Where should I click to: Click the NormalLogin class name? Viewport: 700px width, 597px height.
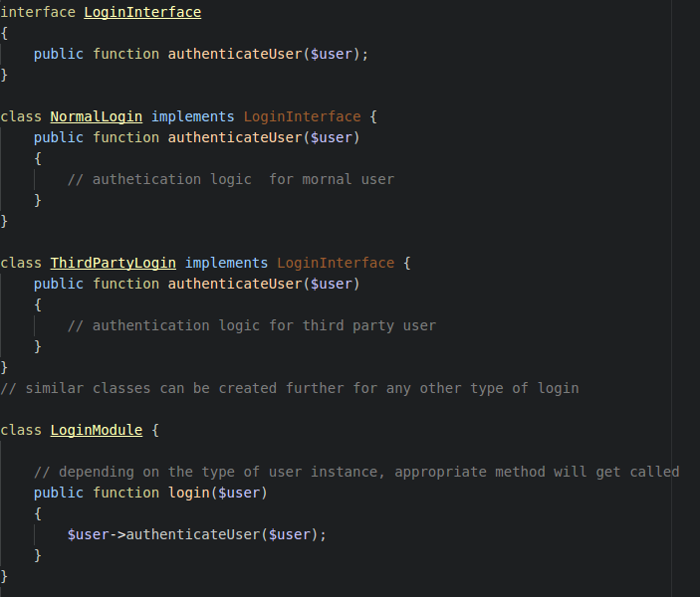(x=97, y=116)
